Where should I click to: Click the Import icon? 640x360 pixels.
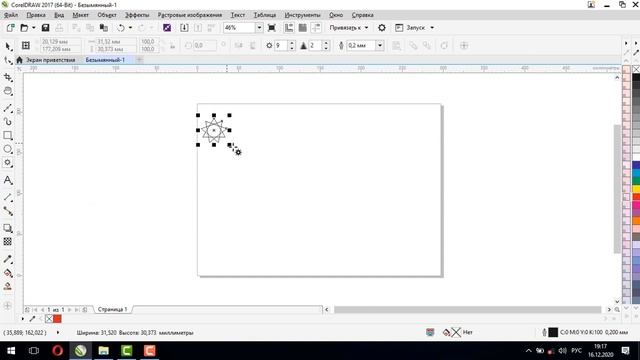click(184, 28)
